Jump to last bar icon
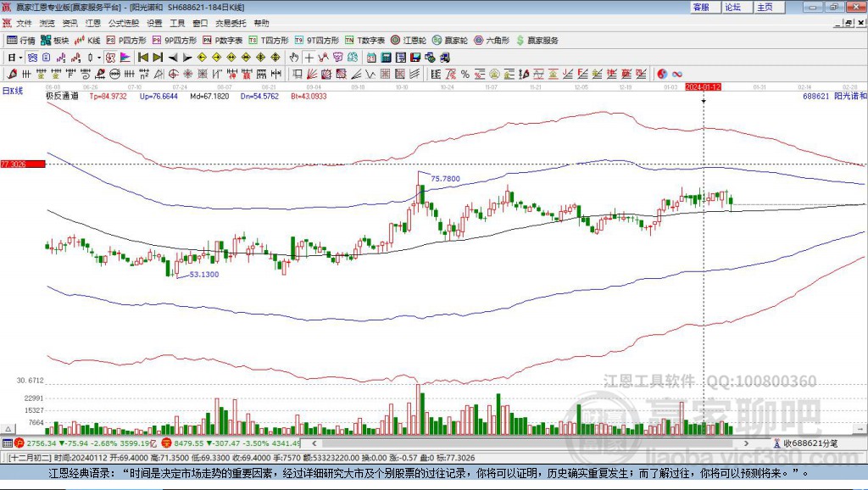 [x=158, y=58]
